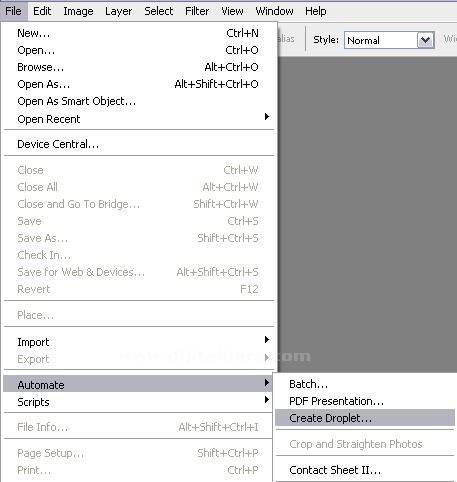Open Device Central…
The image size is (457, 482).
(x=139, y=144)
